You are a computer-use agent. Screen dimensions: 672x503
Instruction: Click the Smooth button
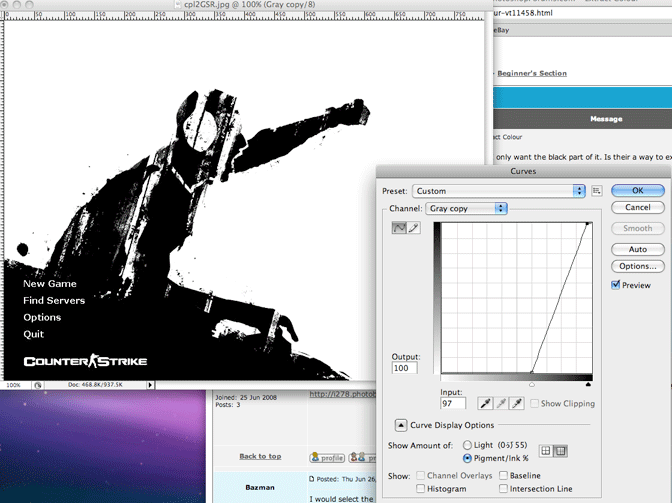[638, 228]
